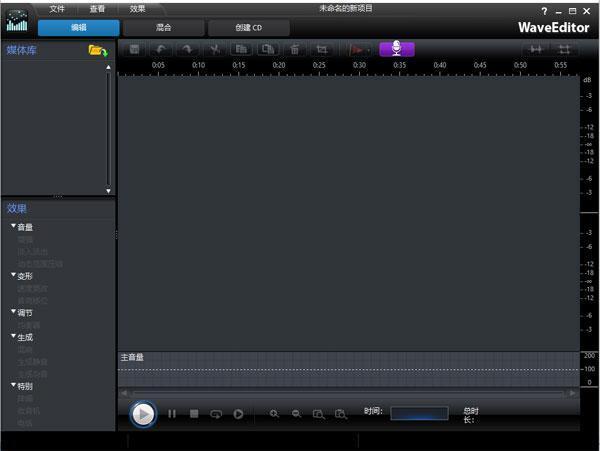The height and width of the screenshot is (451, 600).
Task: Zoom in on the waveform
Action: coord(274,414)
